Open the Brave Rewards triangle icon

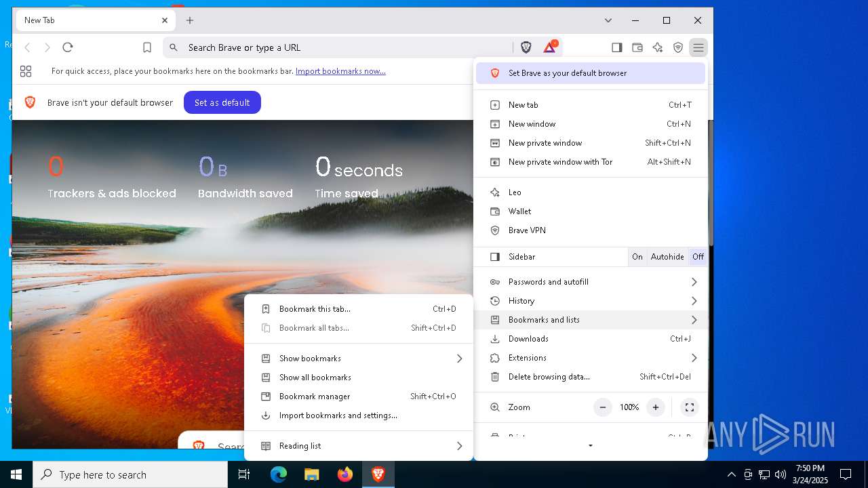coord(550,47)
